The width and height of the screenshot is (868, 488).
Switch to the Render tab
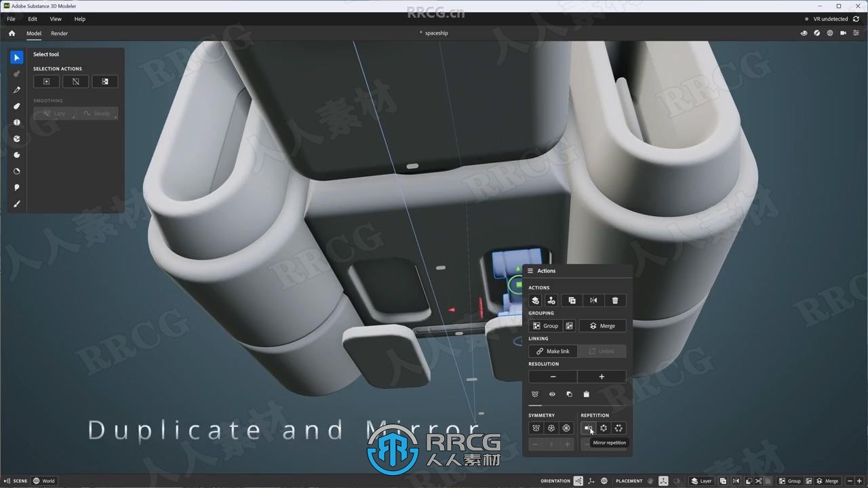click(60, 33)
